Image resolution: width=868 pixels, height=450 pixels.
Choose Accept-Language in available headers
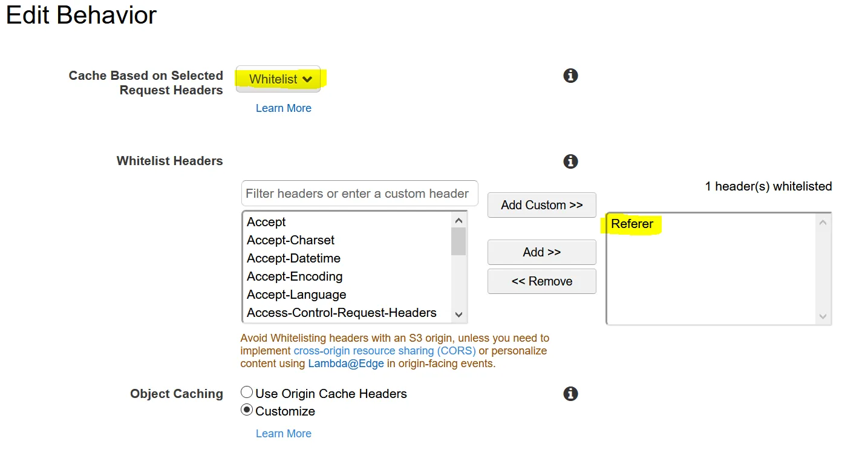tap(296, 295)
